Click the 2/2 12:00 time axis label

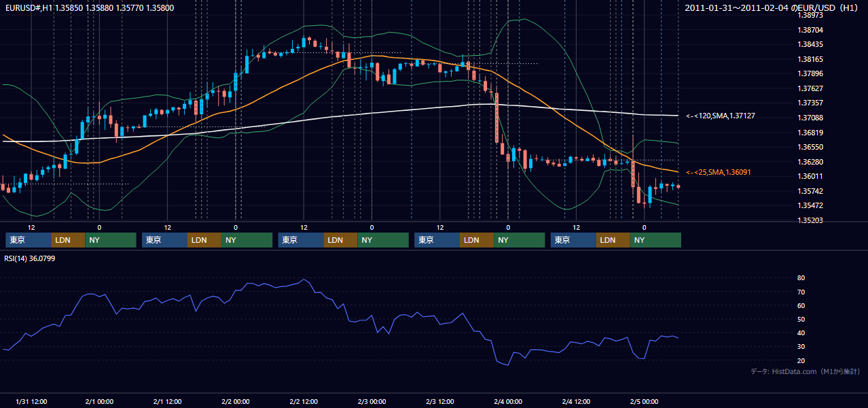304,401
